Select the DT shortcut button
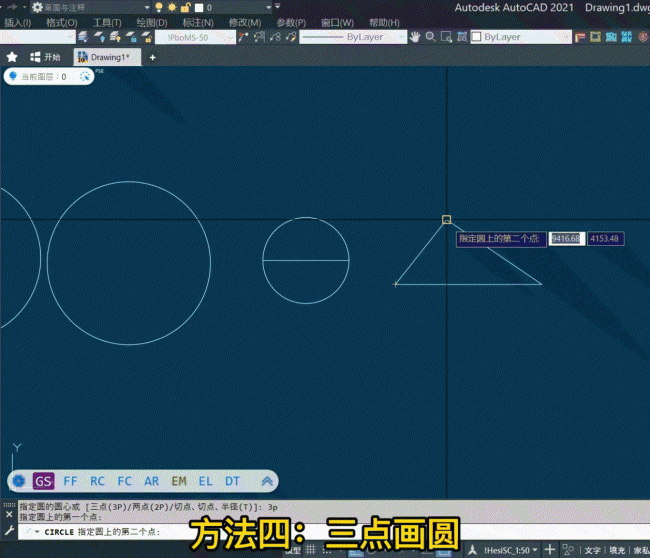 [233, 481]
